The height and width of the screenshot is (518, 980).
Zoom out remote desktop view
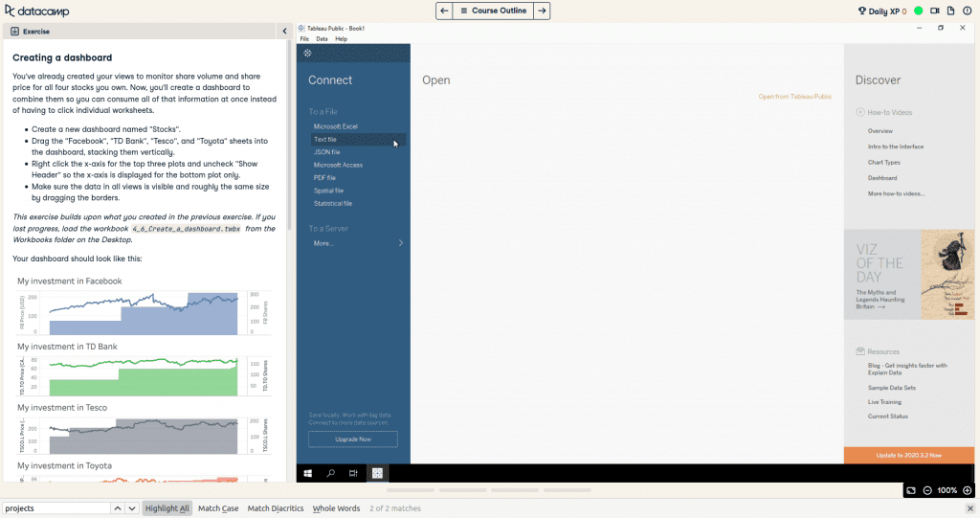click(x=927, y=490)
